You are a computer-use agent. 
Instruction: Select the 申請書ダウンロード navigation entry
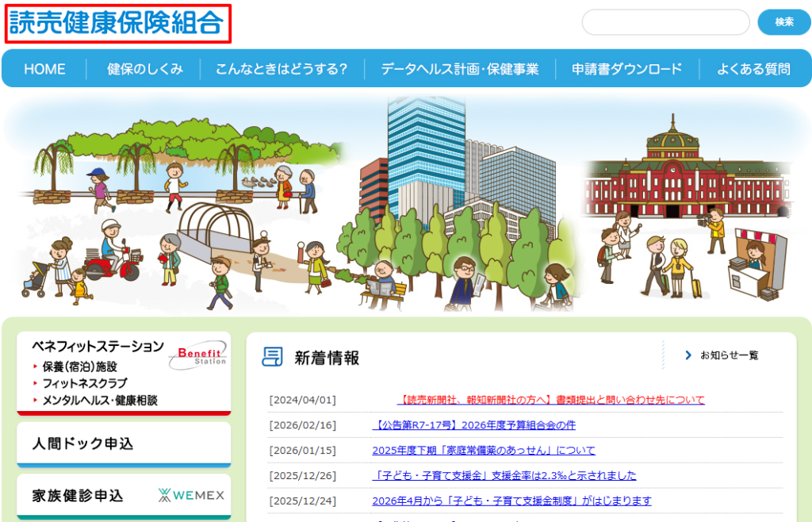click(625, 68)
